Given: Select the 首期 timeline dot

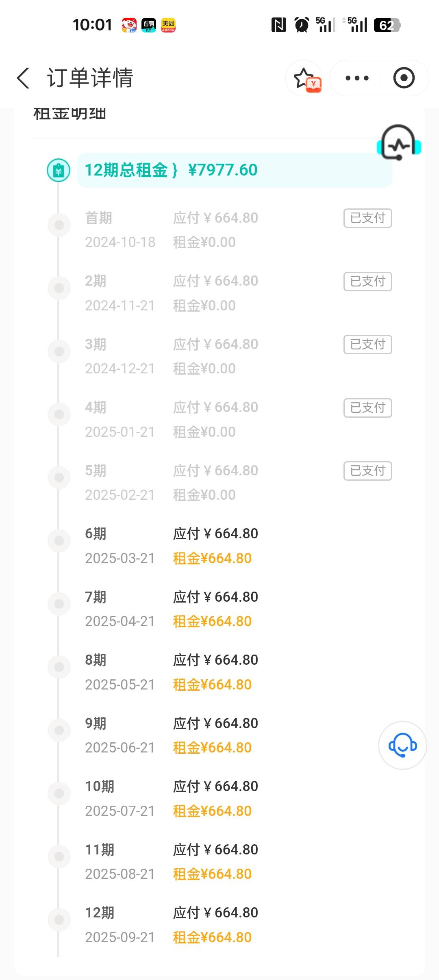Looking at the screenshot, I should click(x=59, y=225).
